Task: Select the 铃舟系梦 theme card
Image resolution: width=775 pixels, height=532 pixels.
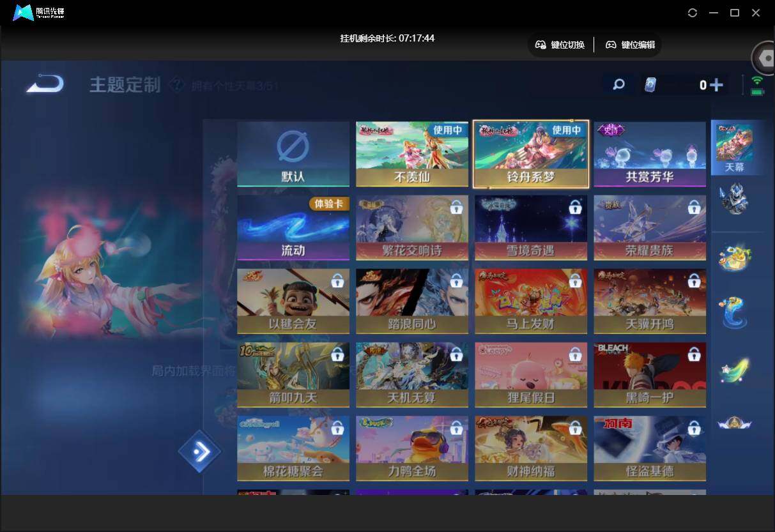Action: pos(531,154)
